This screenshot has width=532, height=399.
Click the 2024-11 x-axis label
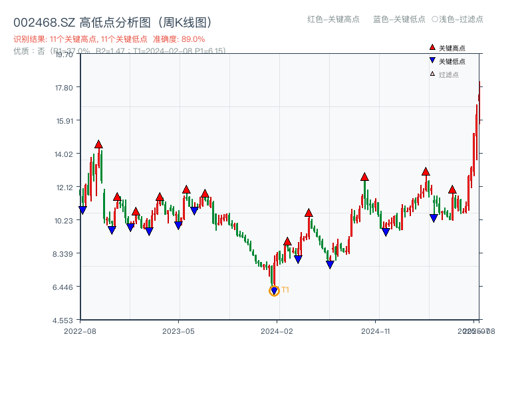(x=376, y=331)
